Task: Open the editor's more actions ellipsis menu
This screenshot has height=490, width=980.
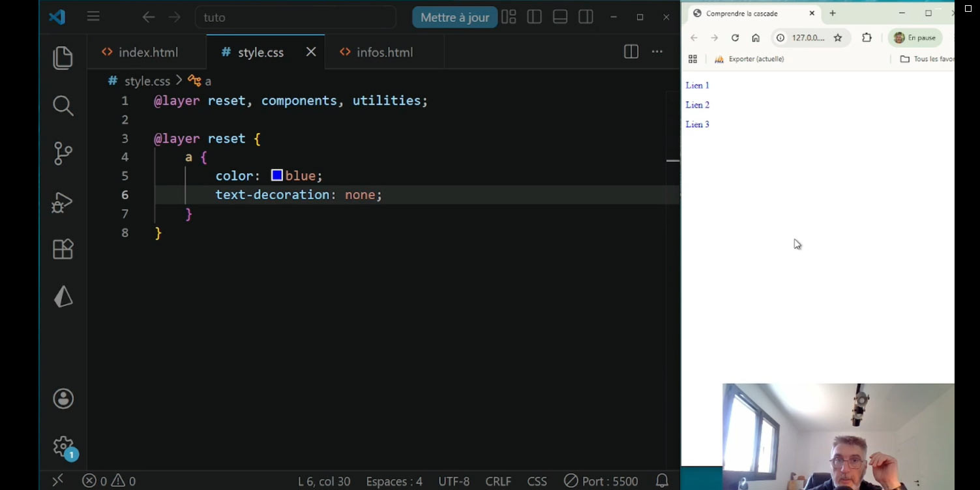Action: point(657,52)
